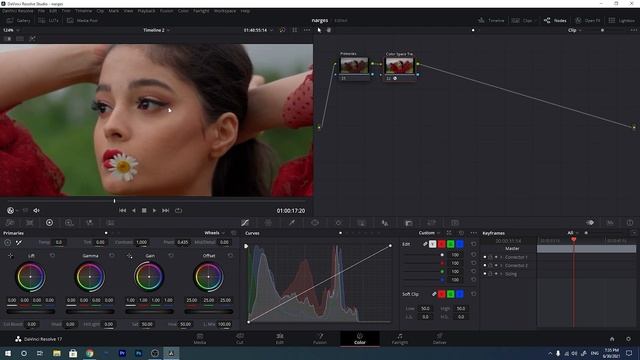Toggle Soft Clip red channel
Image resolution: width=640 pixels, height=360 pixels.
click(442, 294)
